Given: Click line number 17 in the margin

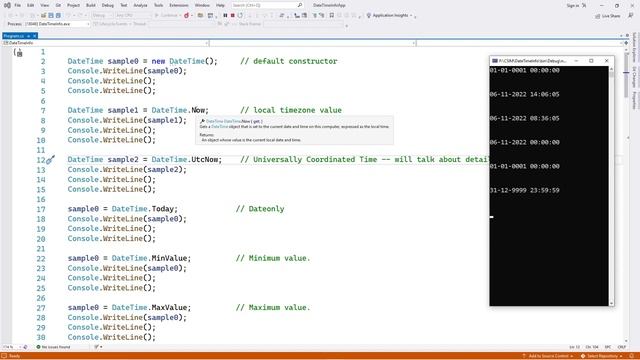Looking at the screenshot, I should pos(41,209).
